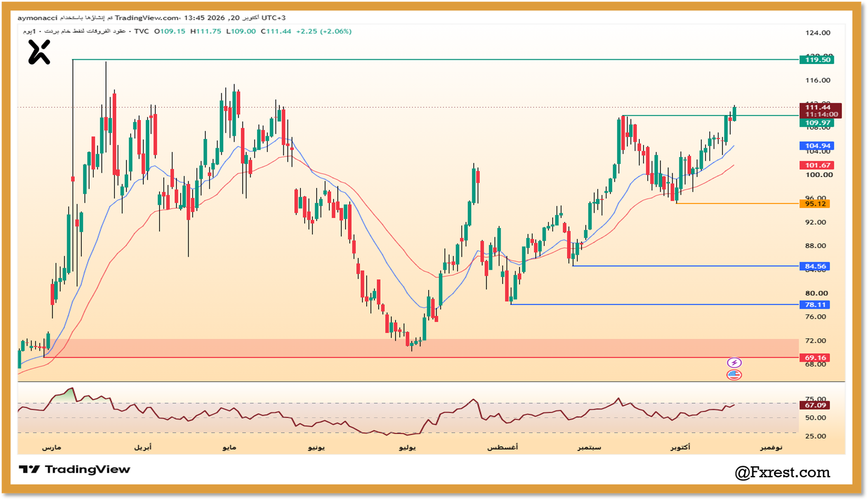Click the 92.00 price axis tick
The image size is (868, 500).
(815, 222)
